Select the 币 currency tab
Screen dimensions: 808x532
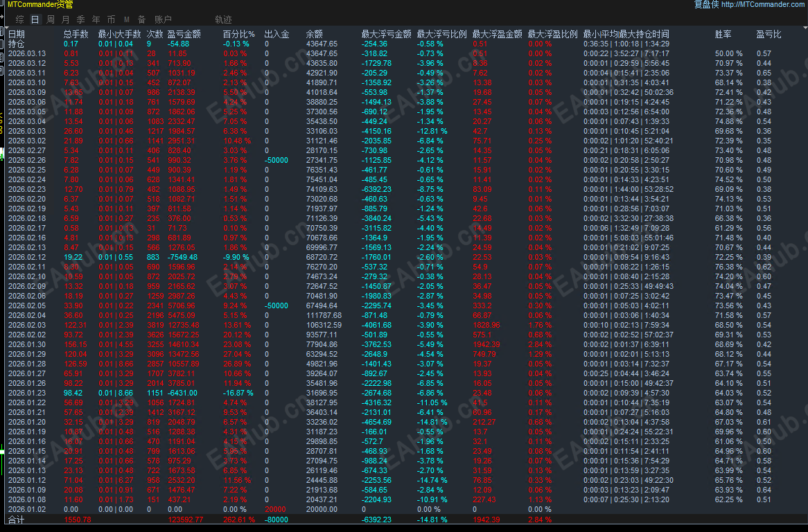112,19
